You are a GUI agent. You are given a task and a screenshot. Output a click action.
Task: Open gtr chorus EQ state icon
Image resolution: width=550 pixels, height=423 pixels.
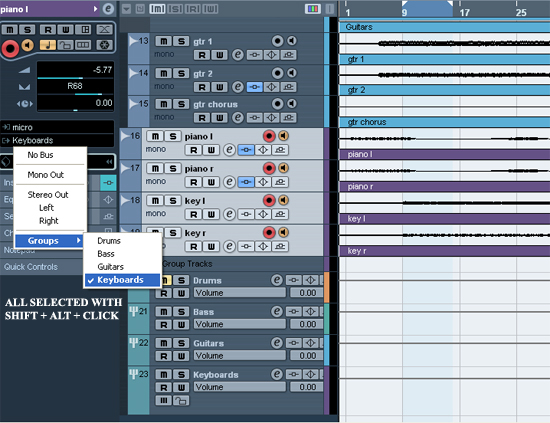271,118
